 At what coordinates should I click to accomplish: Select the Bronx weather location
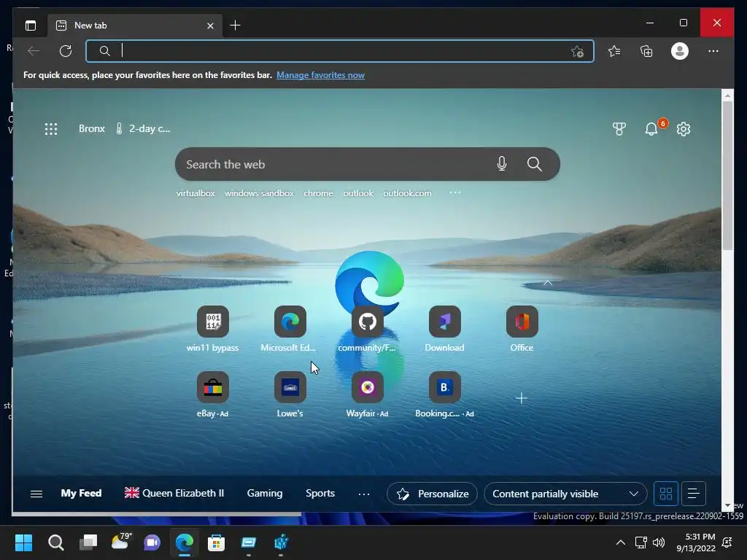coord(91,128)
